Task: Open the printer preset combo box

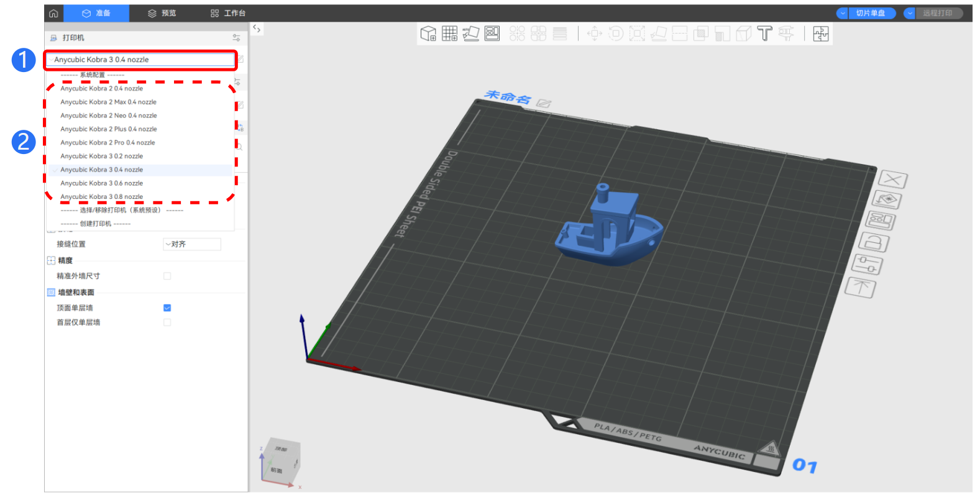Action: point(140,60)
